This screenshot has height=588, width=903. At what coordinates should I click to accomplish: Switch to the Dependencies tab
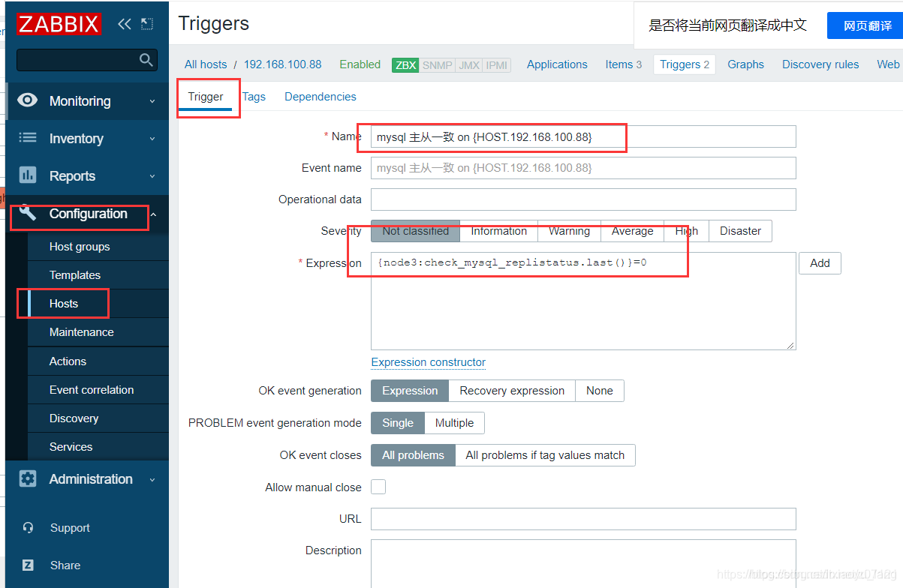tap(321, 97)
